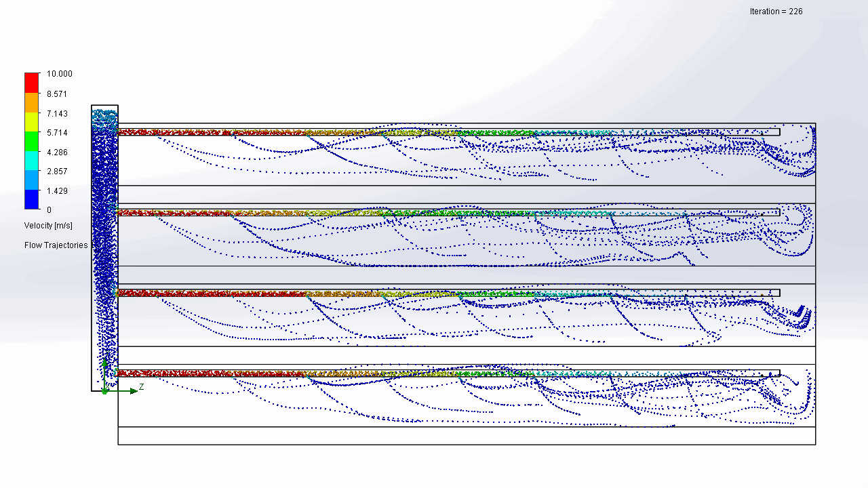
Task: Click the red band of the velocity legend
Action: [x=32, y=82]
